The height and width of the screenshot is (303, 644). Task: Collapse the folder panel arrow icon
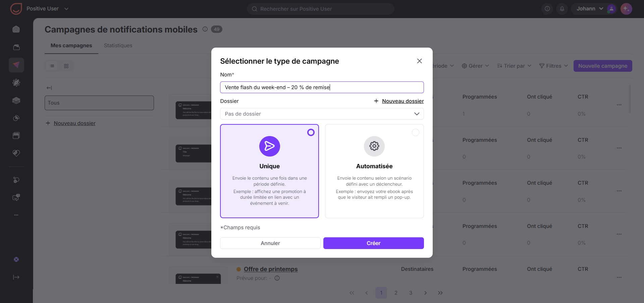49,88
